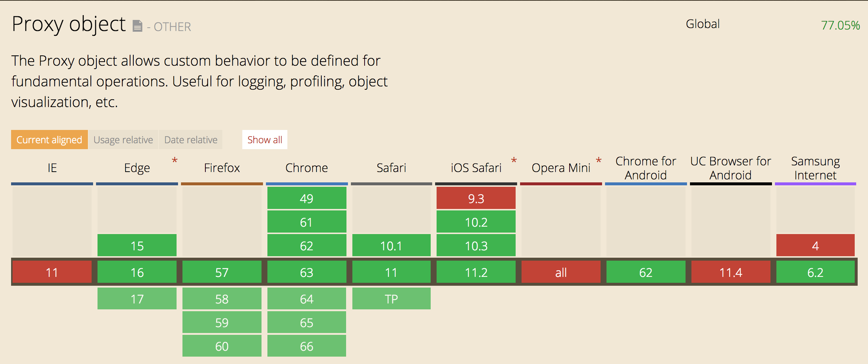Click the Opera Mini notes asterisk

[599, 161]
